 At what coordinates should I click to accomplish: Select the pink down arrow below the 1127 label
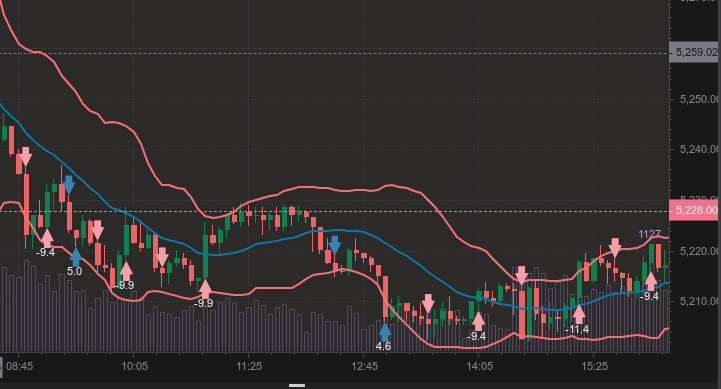click(x=615, y=247)
